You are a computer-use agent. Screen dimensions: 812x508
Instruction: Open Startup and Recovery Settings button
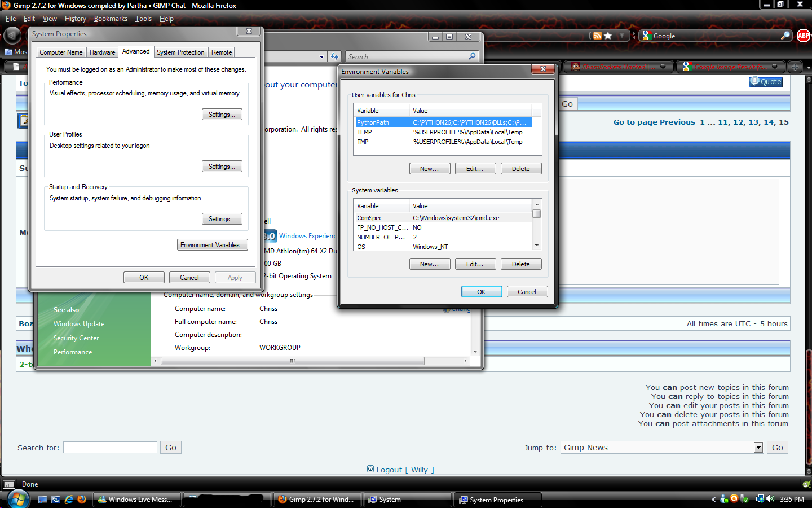coord(222,219)
